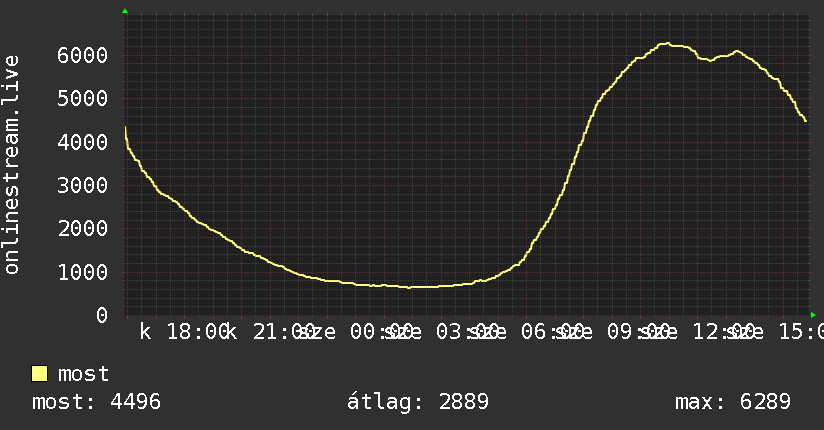Click the 1000 y-axis label
824x430 pixels.
83,272
